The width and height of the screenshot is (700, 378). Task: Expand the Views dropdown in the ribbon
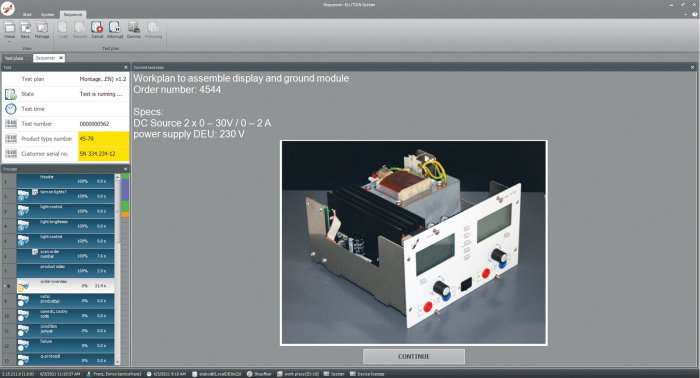(9, 41)
